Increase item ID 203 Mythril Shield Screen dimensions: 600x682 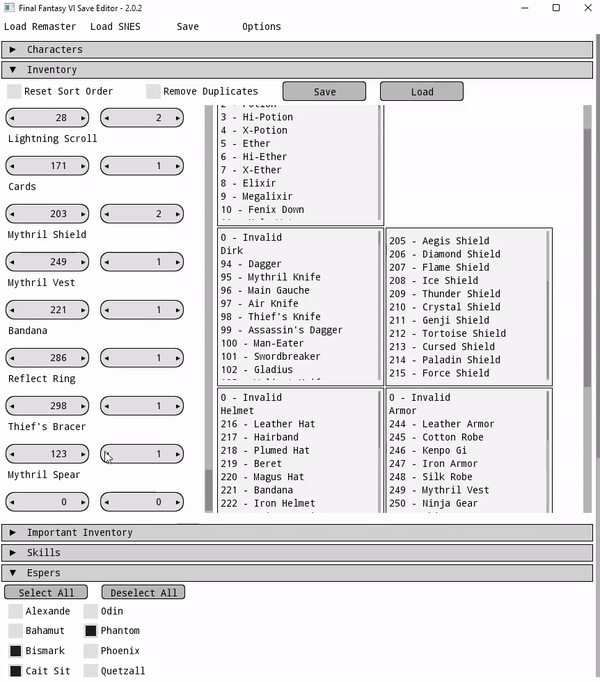pyautogui.click(x=83, y=214)
